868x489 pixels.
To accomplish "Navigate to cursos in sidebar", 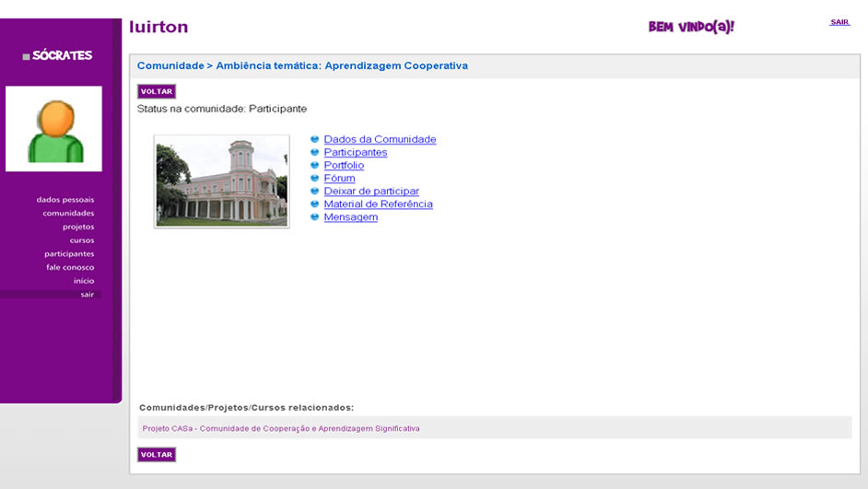I will [x=82, y=240].
